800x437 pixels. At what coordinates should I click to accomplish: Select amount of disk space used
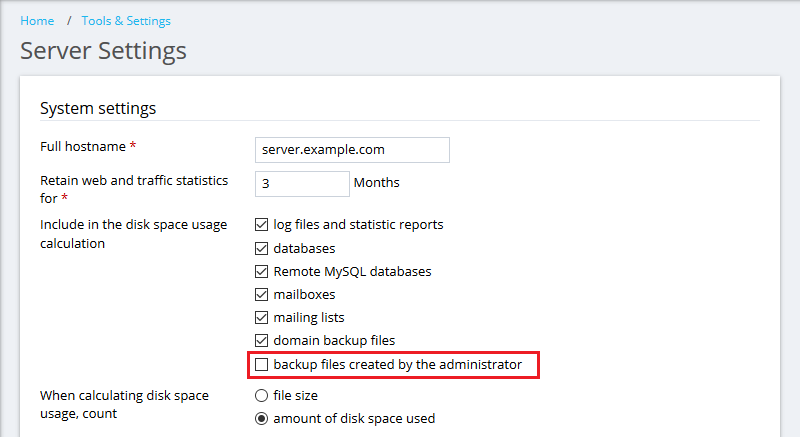[x=261, y=419]
